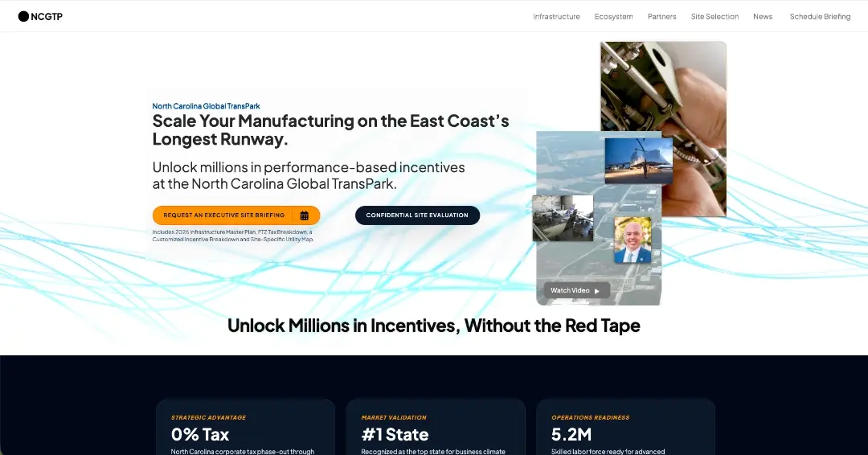Select the #1 State market validation card
Viewport: 868px width, 455px height.
coord(436,427)
